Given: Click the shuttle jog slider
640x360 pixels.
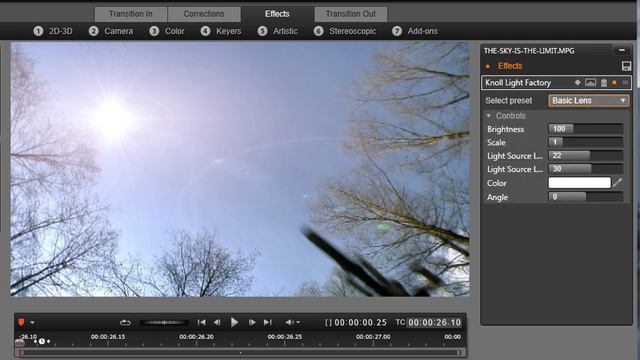Looking at the screenshot, I should pos(164,322).
